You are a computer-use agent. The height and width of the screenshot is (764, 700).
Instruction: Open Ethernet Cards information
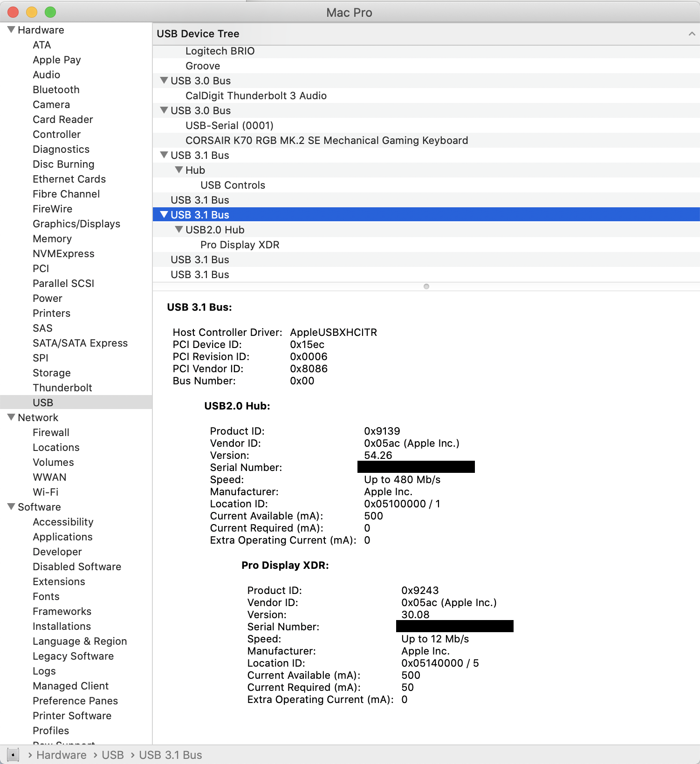[x=69, y=179]
